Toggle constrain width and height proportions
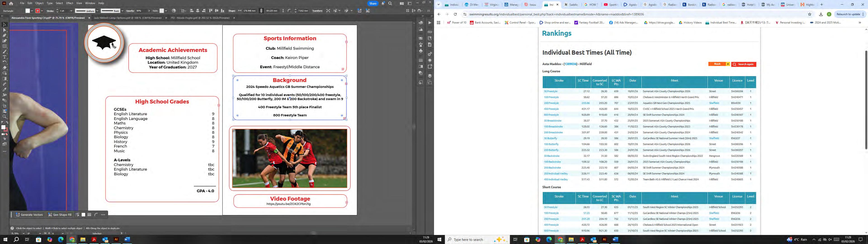 pos(261,11)
